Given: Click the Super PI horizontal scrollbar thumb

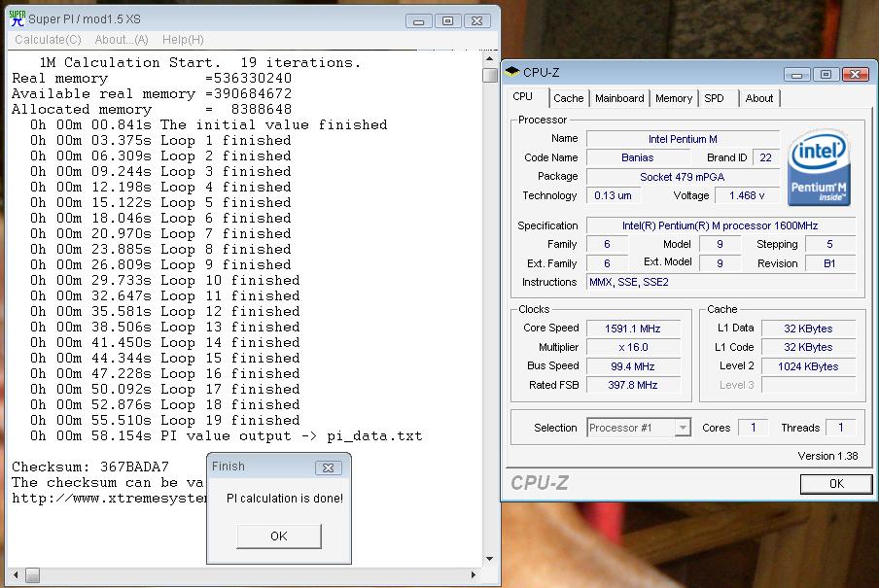Looking at the screenshot, I should [x=33, y=575].
